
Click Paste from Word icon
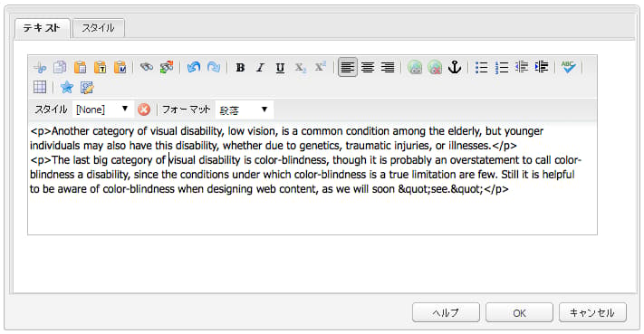(120, 67)
